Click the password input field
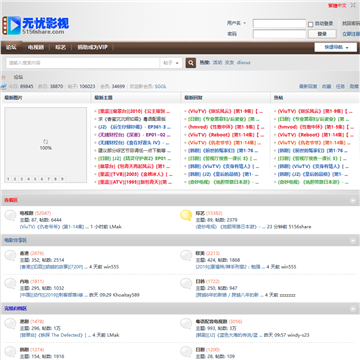 (x=279, y=34)
